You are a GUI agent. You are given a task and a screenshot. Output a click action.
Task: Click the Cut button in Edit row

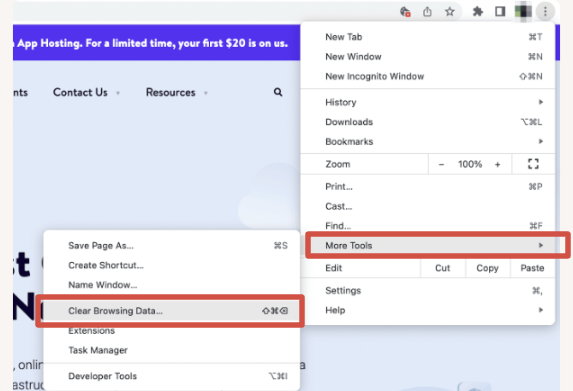point(443,268)
